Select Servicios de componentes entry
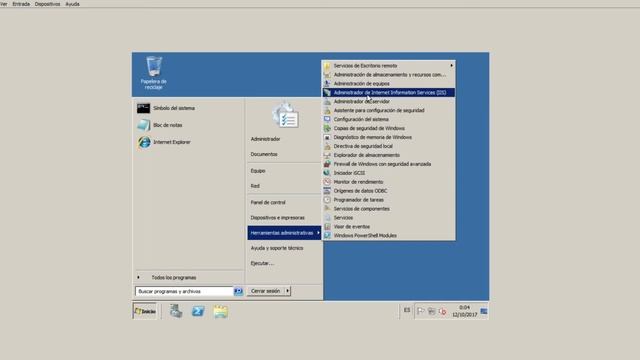This screenshot has width=640, height=360. (388, 209)
